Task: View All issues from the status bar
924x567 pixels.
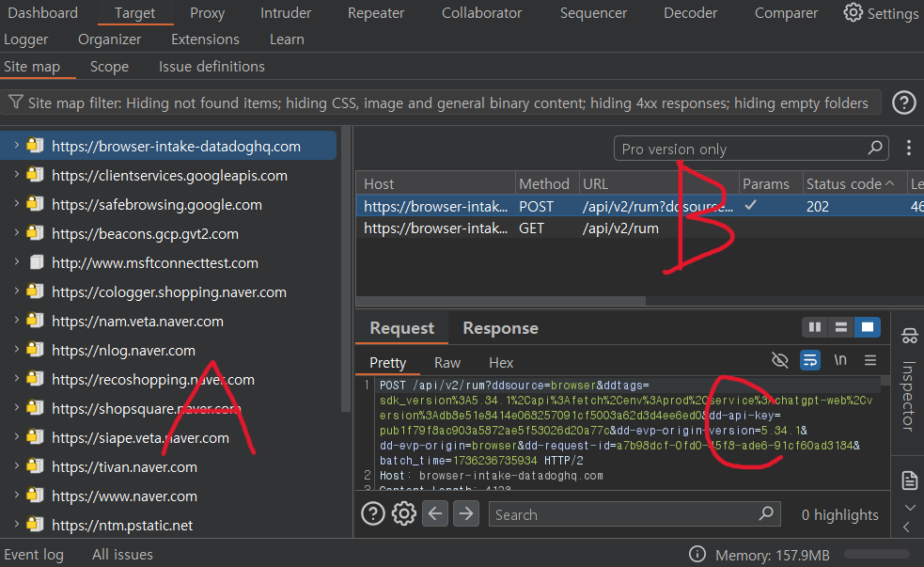Action: pos(121,554)
